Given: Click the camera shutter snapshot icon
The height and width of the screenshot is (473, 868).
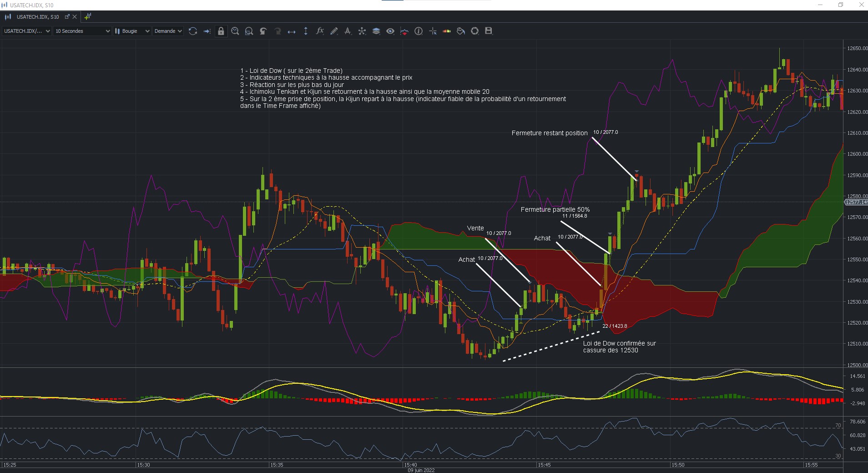Looking at the screenshot, I should click(475, 31).
